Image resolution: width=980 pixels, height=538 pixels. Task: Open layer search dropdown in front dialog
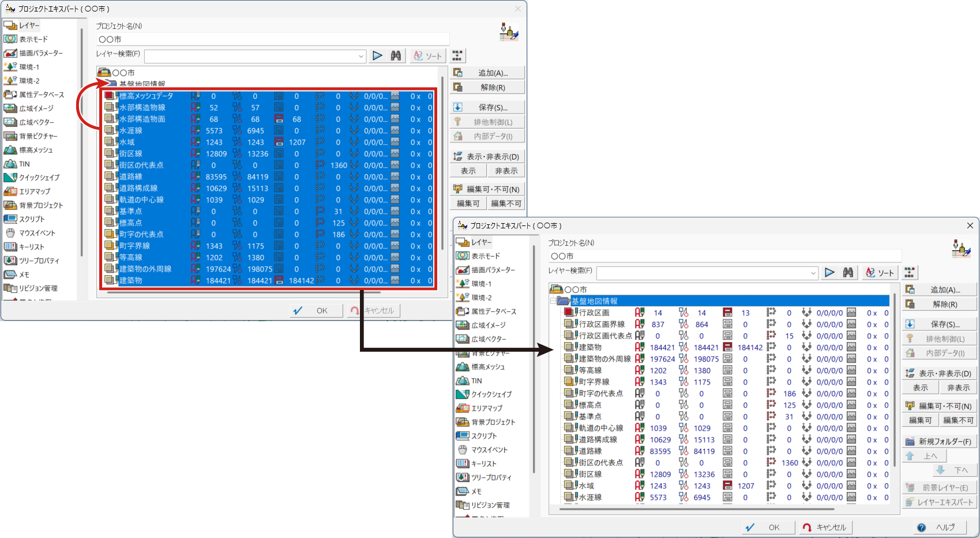tap(813, 273)
